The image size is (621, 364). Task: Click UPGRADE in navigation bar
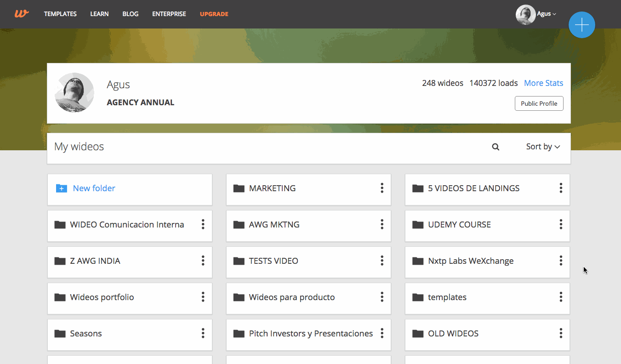tap(214, 14)
